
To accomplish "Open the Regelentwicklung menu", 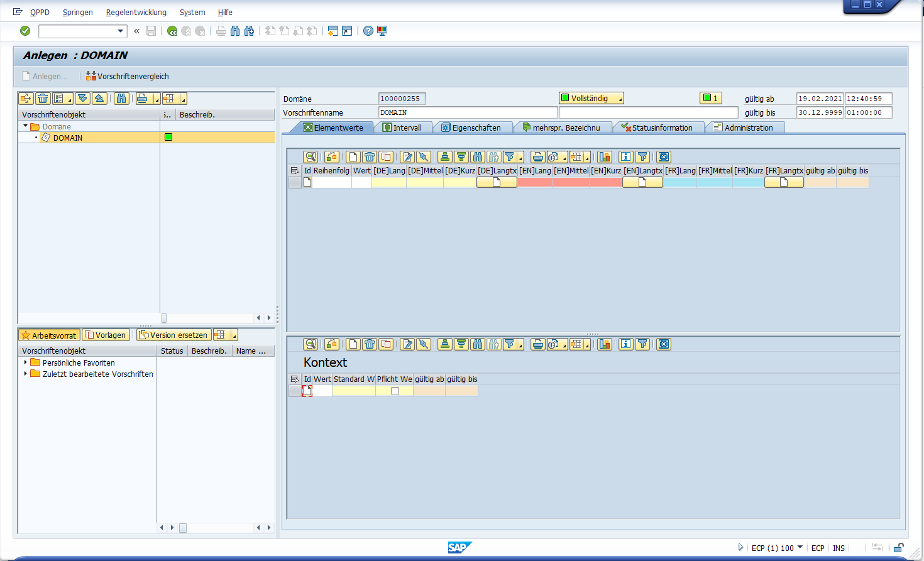I will point(136,12).
